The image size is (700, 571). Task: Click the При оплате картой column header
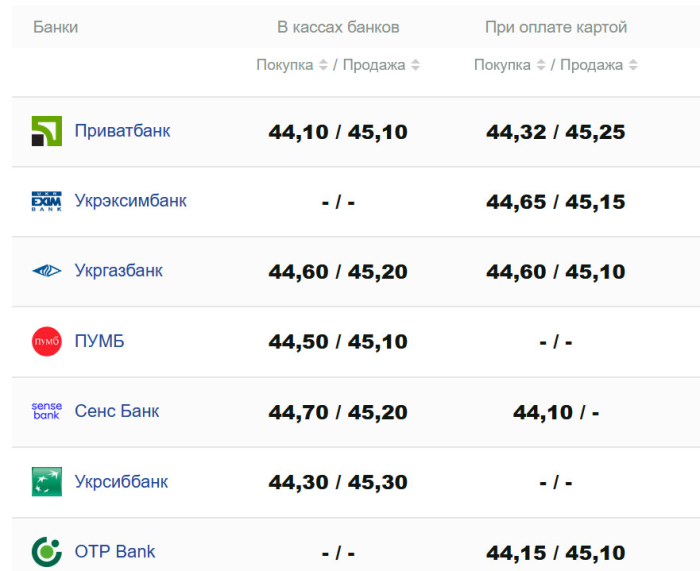tap(556, 27)
